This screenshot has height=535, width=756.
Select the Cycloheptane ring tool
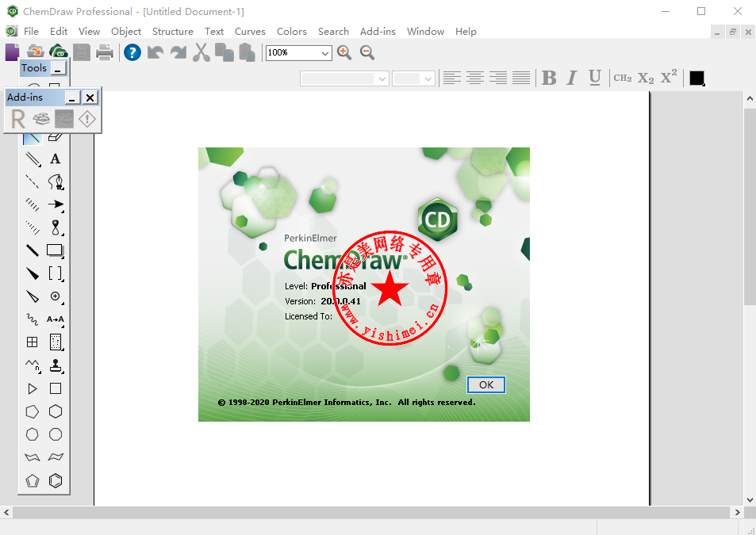[x=33, y=434]
